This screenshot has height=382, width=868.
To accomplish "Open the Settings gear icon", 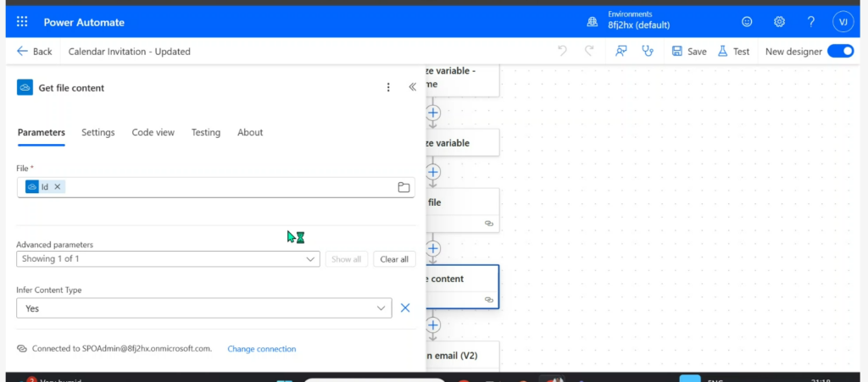I will 780,21.
